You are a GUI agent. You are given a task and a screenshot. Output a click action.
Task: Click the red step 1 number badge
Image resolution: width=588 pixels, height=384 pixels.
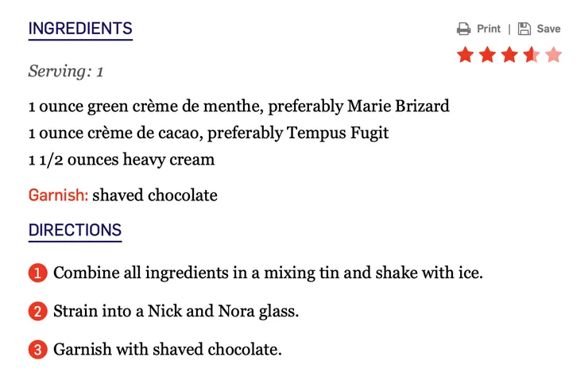(x=37, y=273)
